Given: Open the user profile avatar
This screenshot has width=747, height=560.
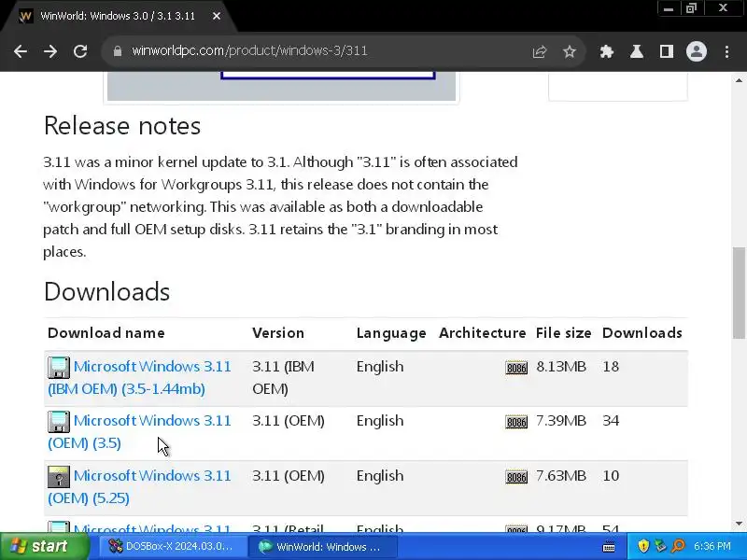Looking at the screenshot, I should (696, 51).
